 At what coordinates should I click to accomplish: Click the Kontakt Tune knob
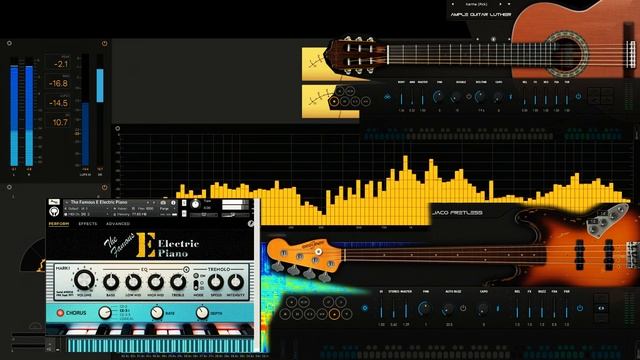195,204
